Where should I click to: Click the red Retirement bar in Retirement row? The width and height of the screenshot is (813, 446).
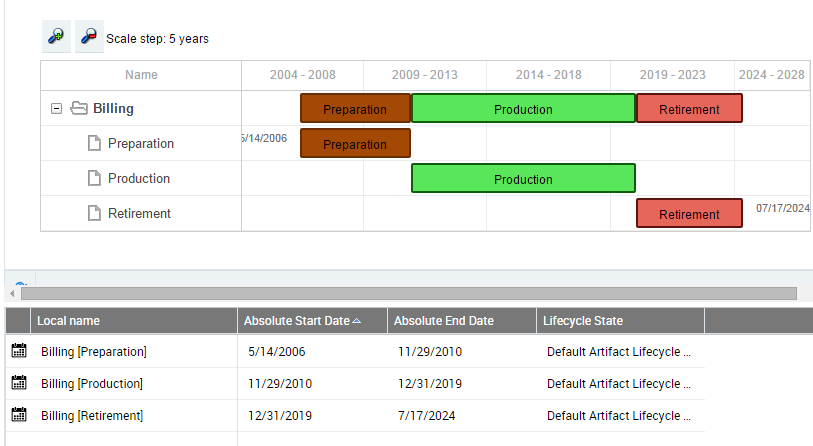pos(689,214)
